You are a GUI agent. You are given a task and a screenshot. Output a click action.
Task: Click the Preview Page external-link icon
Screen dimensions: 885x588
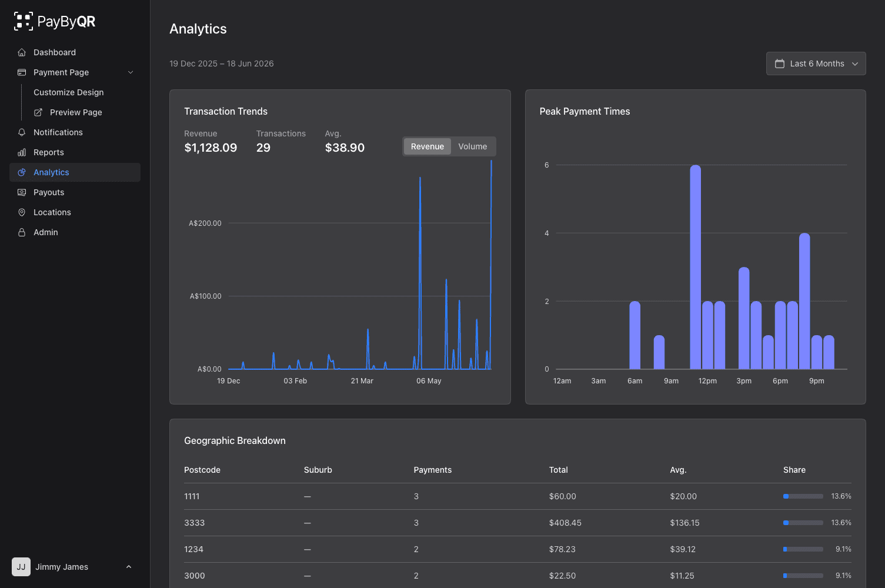pyautogui.click(x=38, y=112)
